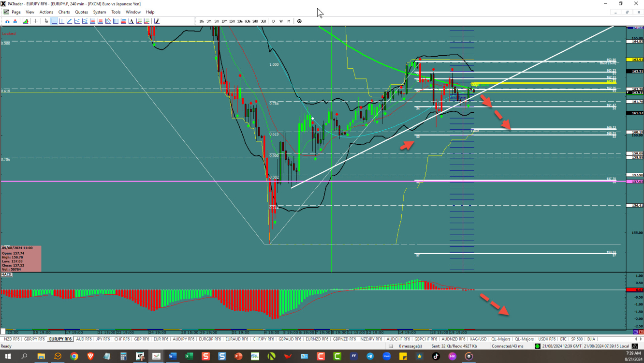Screen dimensions: 644x363
Task: Click the MACD indicator label
Action: (6, 274)
